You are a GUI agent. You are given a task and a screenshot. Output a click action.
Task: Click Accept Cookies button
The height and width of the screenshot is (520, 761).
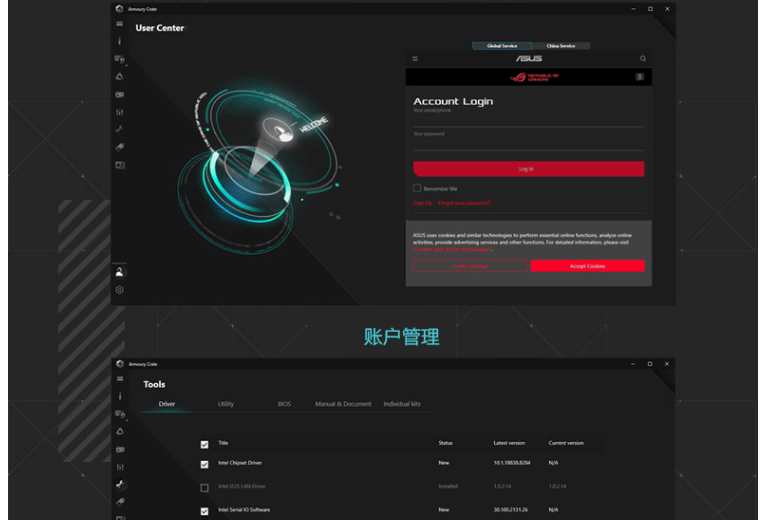click(587, 266)
